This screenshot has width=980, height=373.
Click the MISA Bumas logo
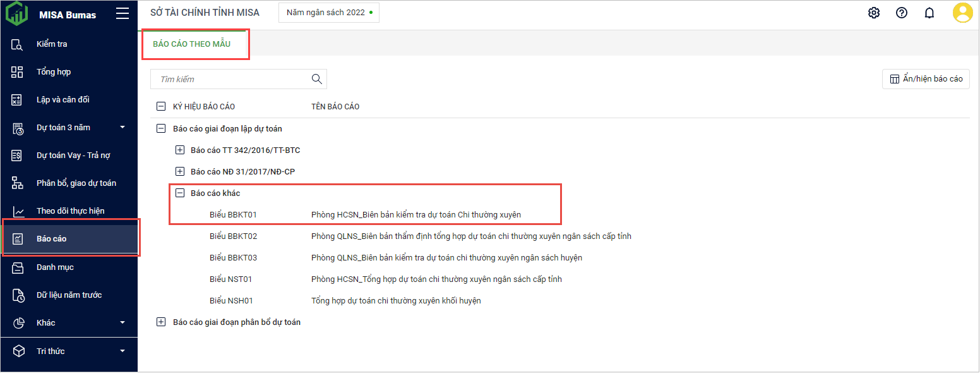point(17,14)
